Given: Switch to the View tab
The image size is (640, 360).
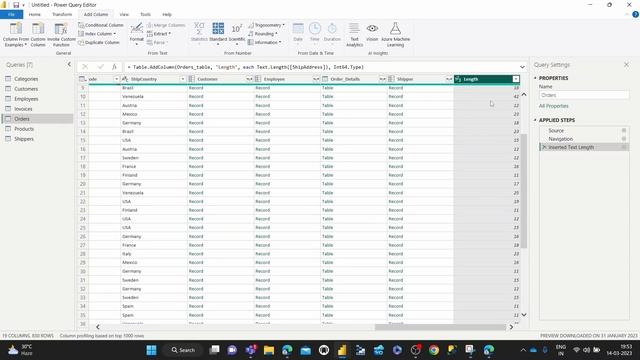Looking at the screenshot, I should [x=124, y=14].
